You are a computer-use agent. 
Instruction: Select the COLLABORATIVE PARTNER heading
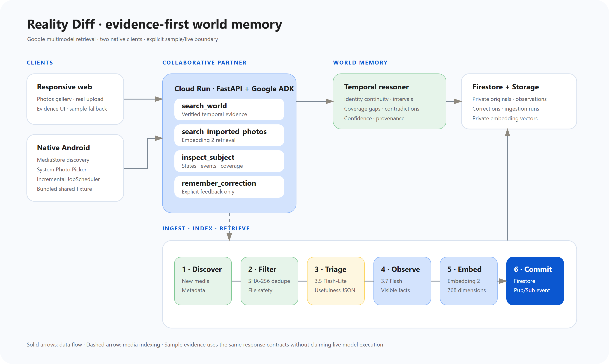204,62
